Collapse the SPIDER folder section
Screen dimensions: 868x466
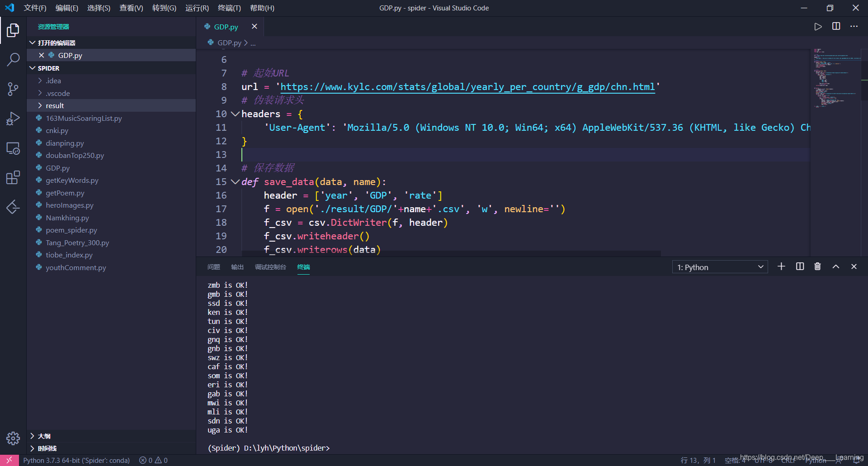coord(111,68)
